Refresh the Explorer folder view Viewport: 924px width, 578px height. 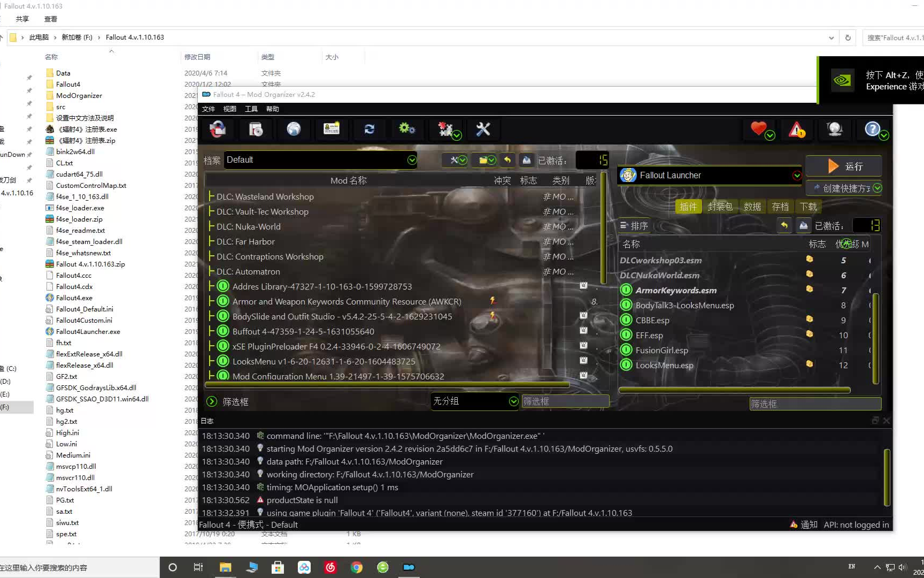(x=848, y=37)
